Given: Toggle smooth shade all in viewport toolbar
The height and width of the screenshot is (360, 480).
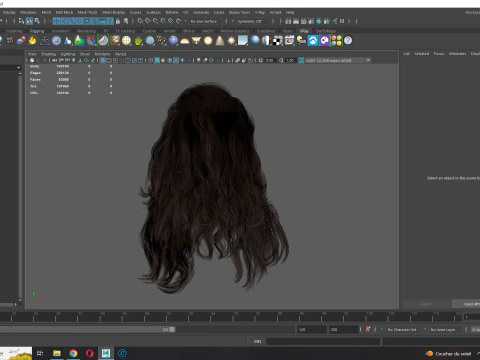Looking at the screenshot, I should tap(157, 60).
